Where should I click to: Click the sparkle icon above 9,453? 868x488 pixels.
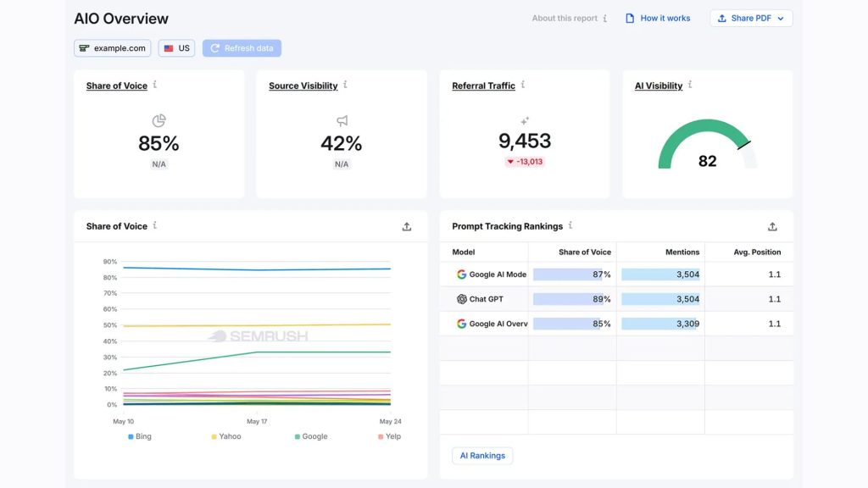pyautogui.click(x=525, y=120)
